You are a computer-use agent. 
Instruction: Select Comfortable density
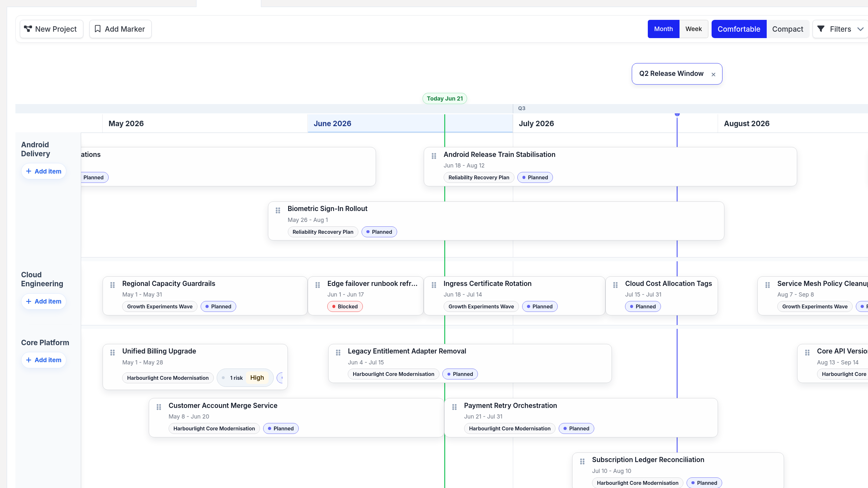pyautogui.click(x=739, y=29)
